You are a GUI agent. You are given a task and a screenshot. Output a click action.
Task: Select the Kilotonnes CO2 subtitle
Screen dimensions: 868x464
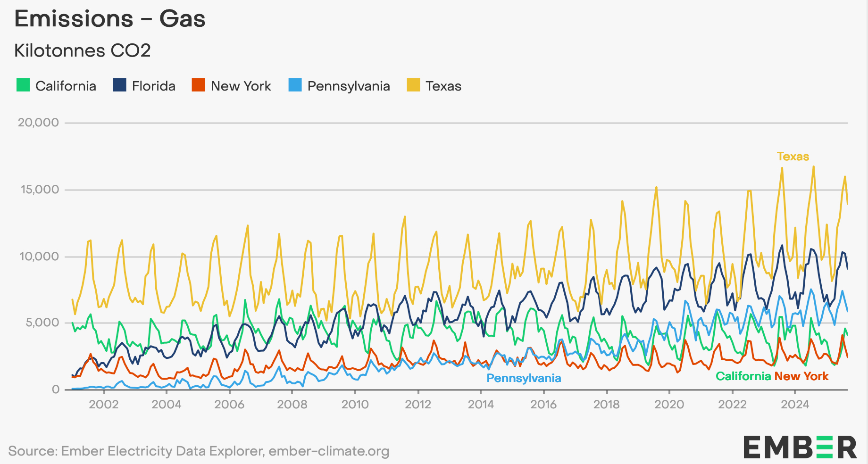coord(83,50)
